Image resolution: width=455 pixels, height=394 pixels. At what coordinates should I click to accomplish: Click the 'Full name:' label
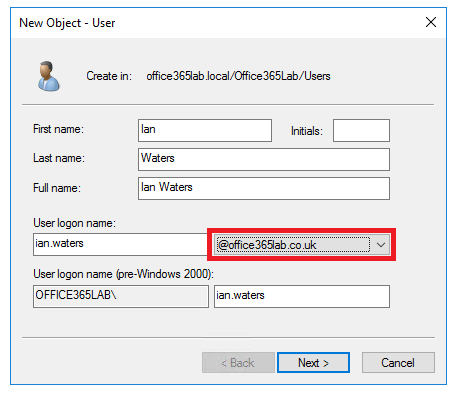click(57, 188)
